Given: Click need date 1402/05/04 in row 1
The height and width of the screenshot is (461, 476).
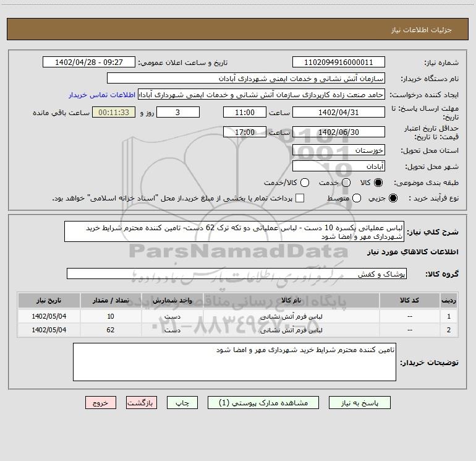Looking at the screenshot, I should coord(49,316).
